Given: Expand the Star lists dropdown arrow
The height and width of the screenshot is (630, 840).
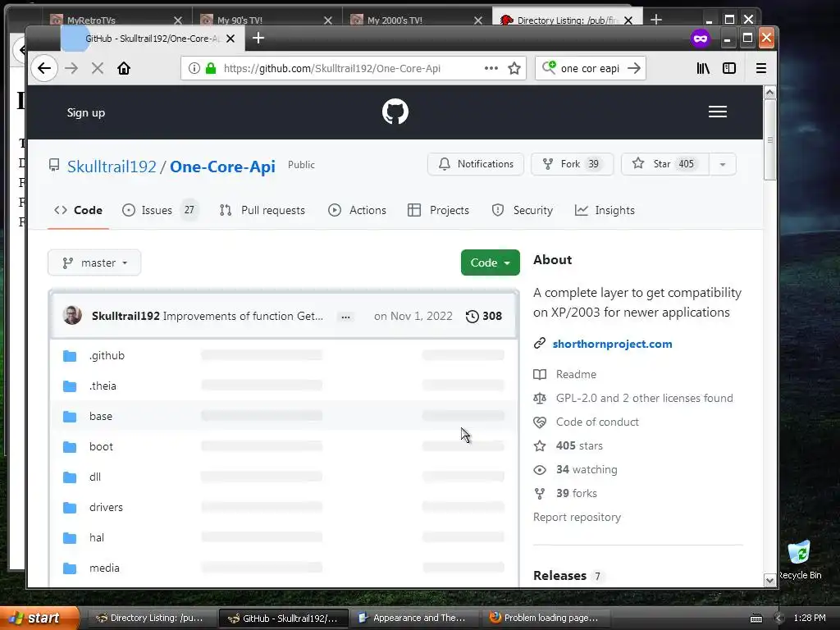Looking at the screenshot, I should pyautogui.click(x=722, y=164).
